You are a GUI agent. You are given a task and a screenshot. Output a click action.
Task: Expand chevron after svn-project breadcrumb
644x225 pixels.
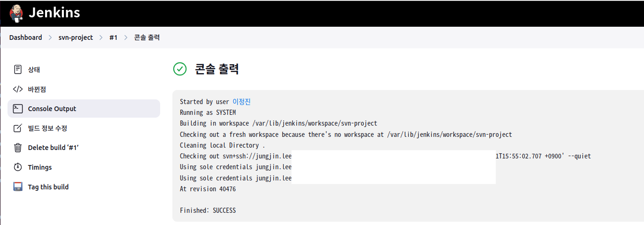[x=101, y=37]
